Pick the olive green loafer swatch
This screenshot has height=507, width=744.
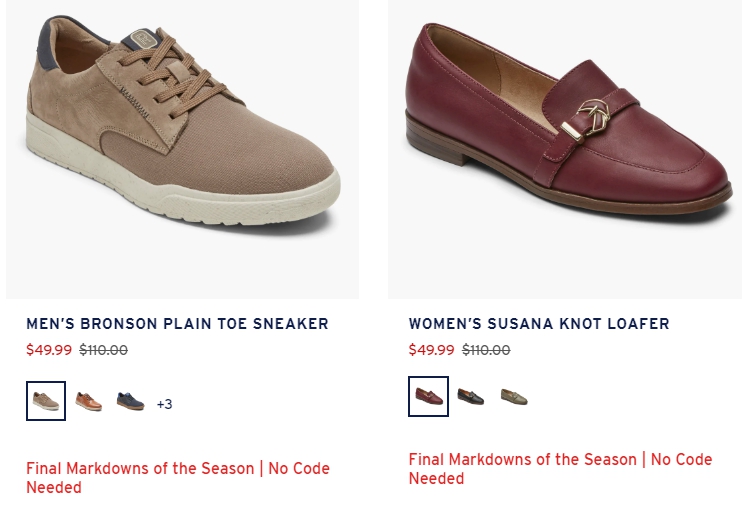tap(514, 396)
